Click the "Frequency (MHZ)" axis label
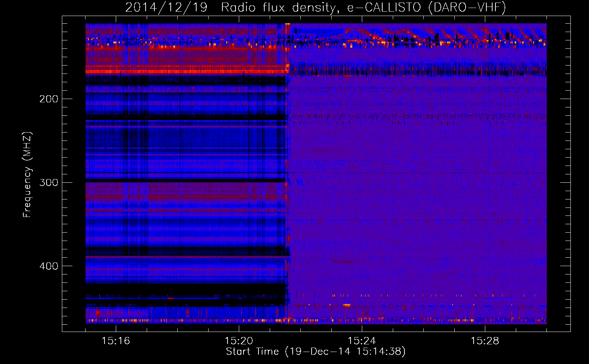The width and height of the screenshot is (589, 364). coord(27,175)
